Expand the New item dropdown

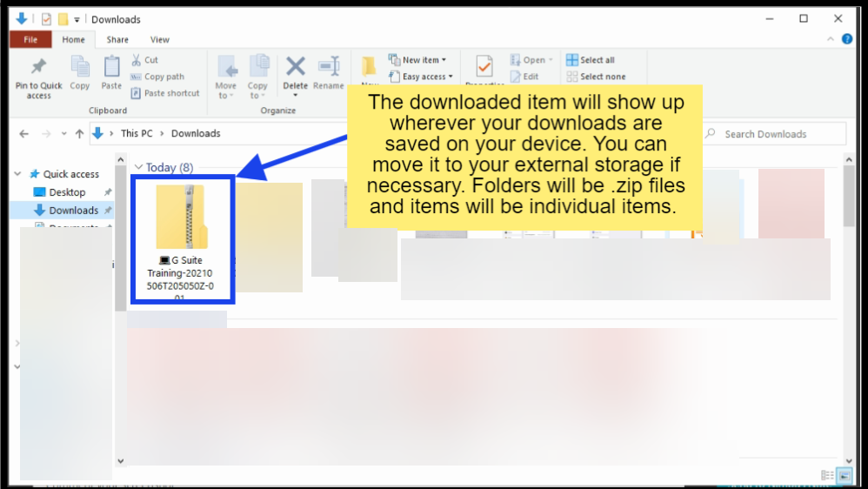coord(424,60)
